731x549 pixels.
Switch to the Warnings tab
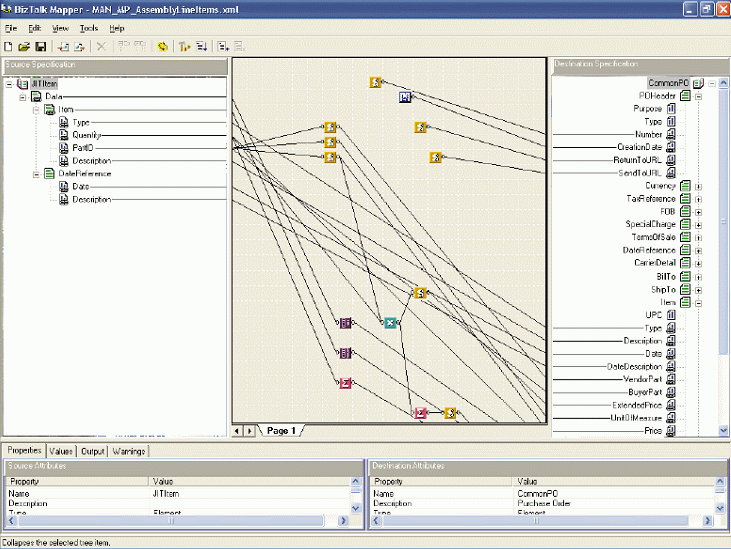point(129,451)
